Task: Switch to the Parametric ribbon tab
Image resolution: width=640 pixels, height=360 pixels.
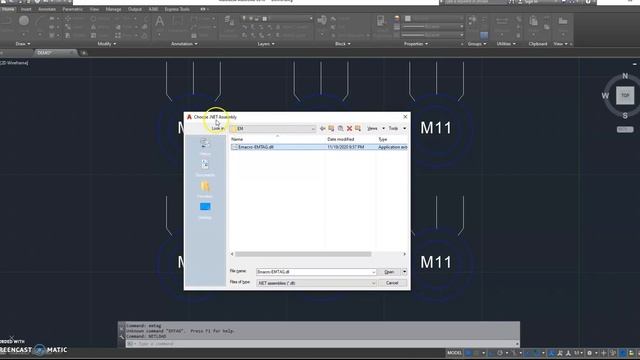Action: click(x=73, y=9)
